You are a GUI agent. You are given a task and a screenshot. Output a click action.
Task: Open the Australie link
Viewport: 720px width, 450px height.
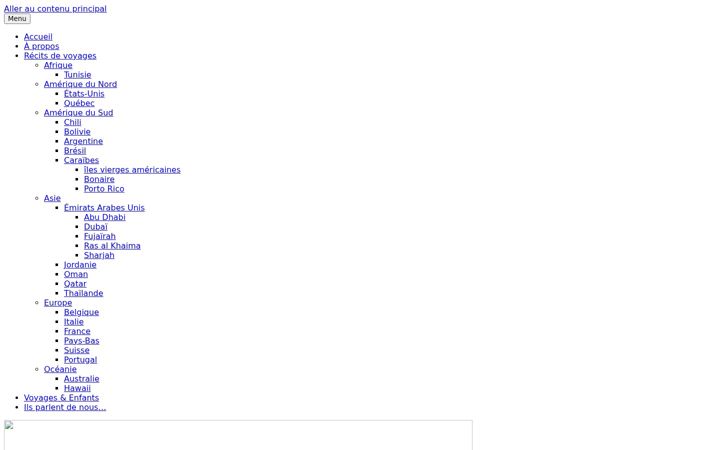click(81, 379)
